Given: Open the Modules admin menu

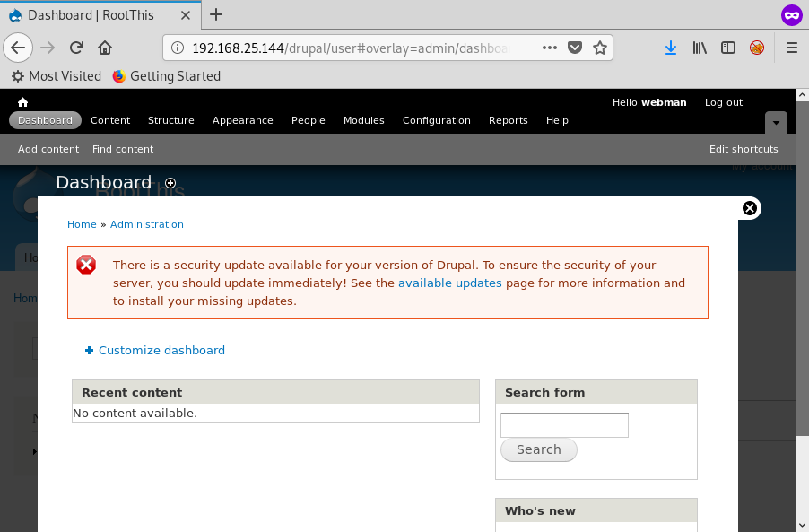Looking at the screenshot, I should [363, 120].
